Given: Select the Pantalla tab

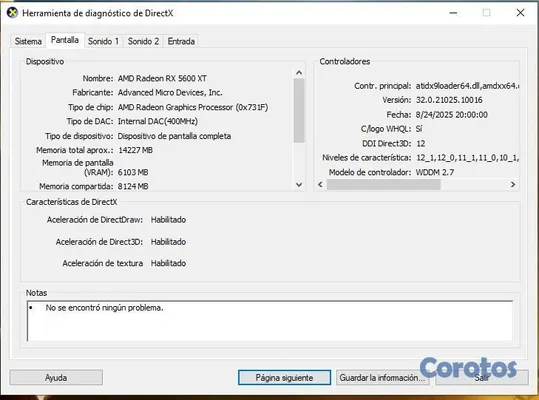Looking at the screenshot, I should (x=65, y=40).
